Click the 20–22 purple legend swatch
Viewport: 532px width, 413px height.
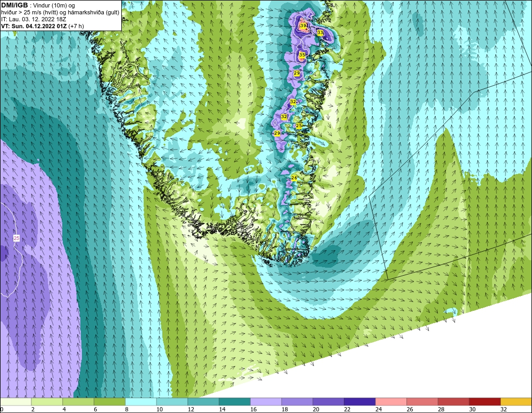coord(328,402)
